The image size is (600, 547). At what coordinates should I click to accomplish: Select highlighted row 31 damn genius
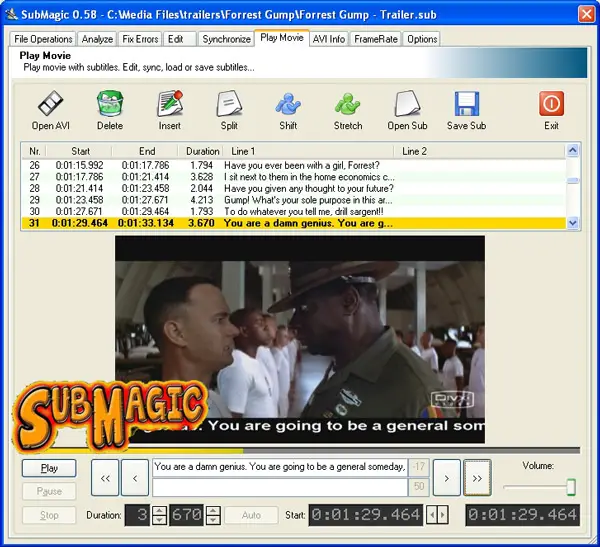tap(293, 223)
